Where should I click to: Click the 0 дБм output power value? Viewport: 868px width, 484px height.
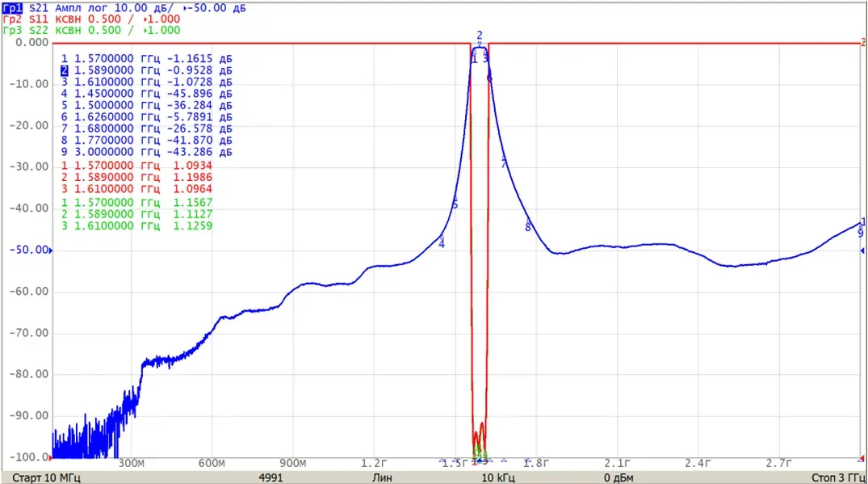pos(619,478)
